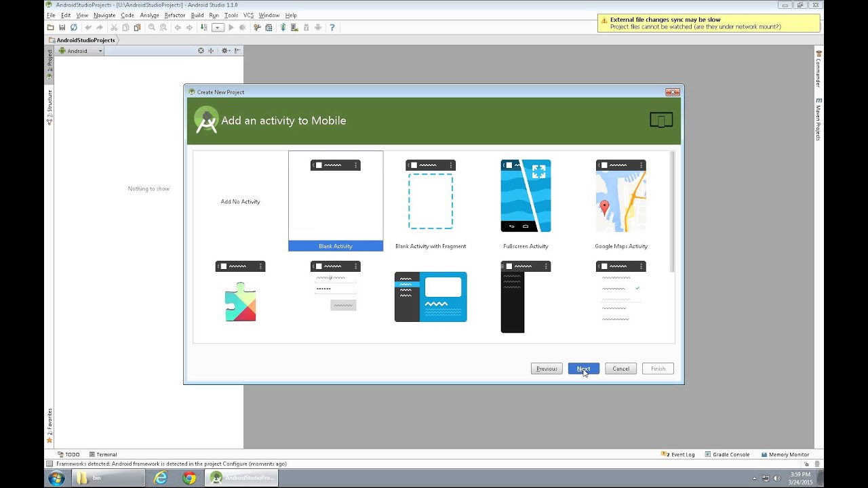Open the Gradle Console tab

click(x=727, y=455)
